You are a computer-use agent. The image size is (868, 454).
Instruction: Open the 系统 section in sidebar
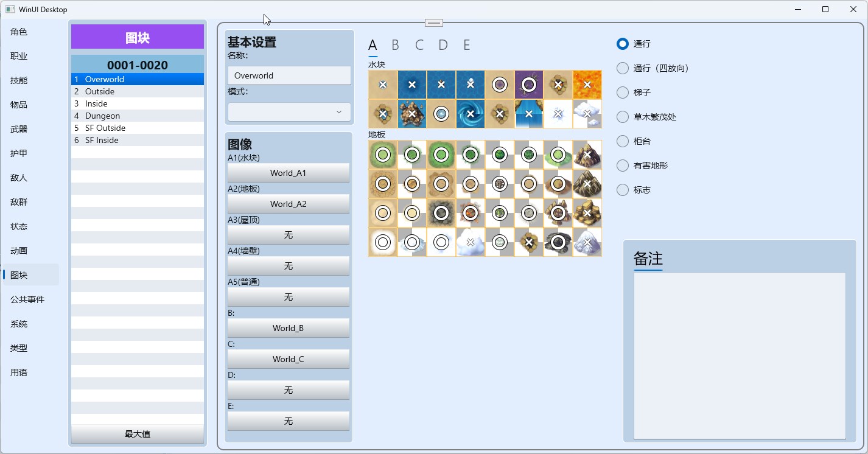click(x=31, y=324)
